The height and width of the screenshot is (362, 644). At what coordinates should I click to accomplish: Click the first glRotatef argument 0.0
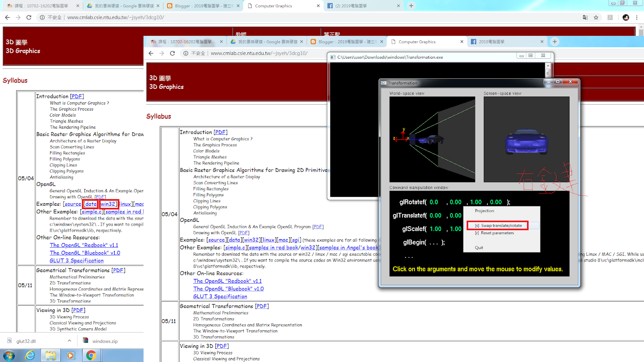click(x=434, y=202)
